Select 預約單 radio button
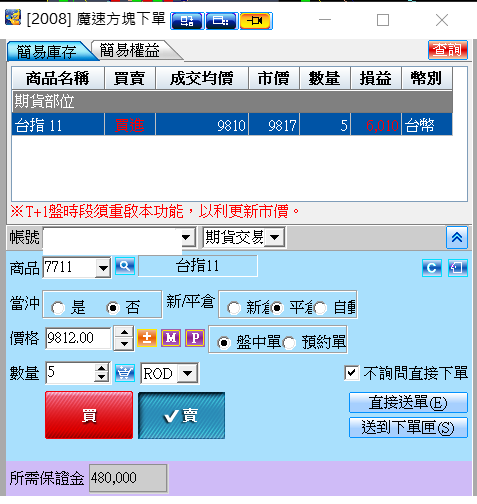This screenshot has height=504, width=477. click(289, 343)
